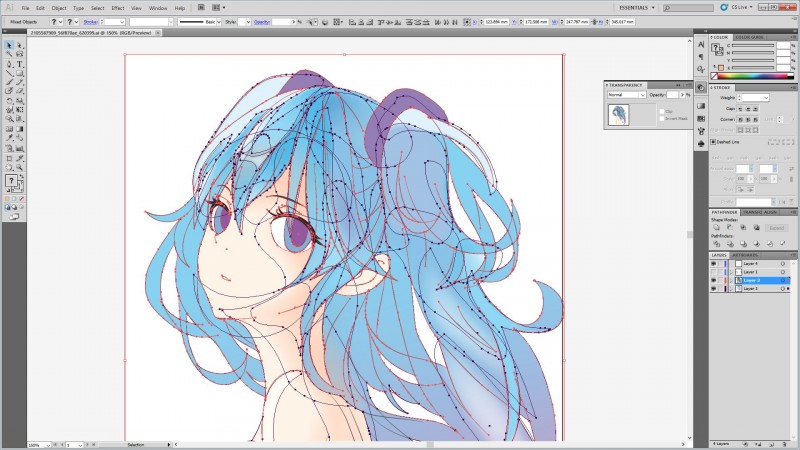Click the Opacity link in control bar
800x450 pixels.
pyautogui.click(x=261, y=21)
